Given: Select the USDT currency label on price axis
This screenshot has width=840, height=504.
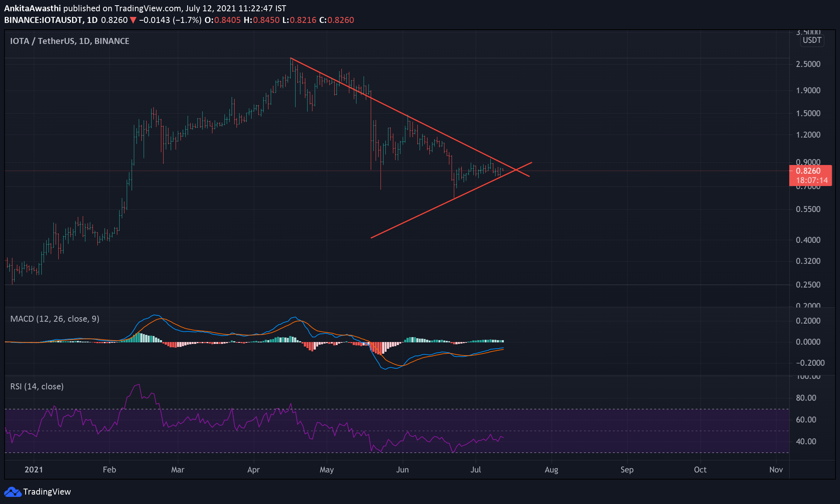Looking at the screenshot, I should (812, 40).
